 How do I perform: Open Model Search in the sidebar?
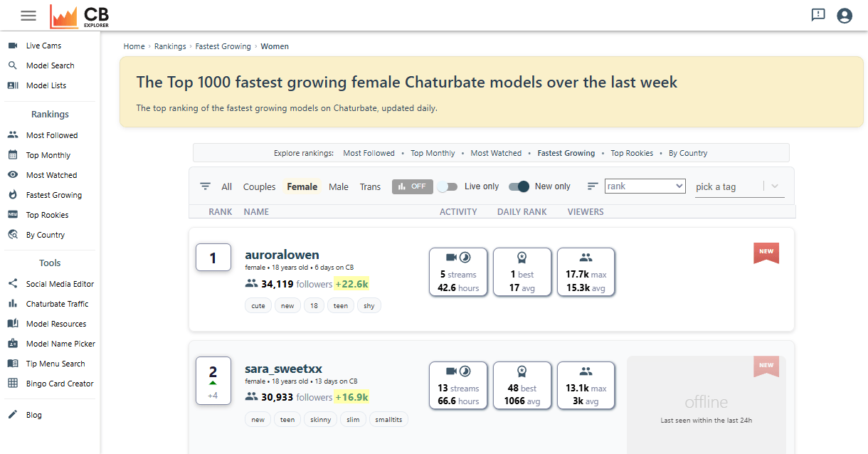50,65
